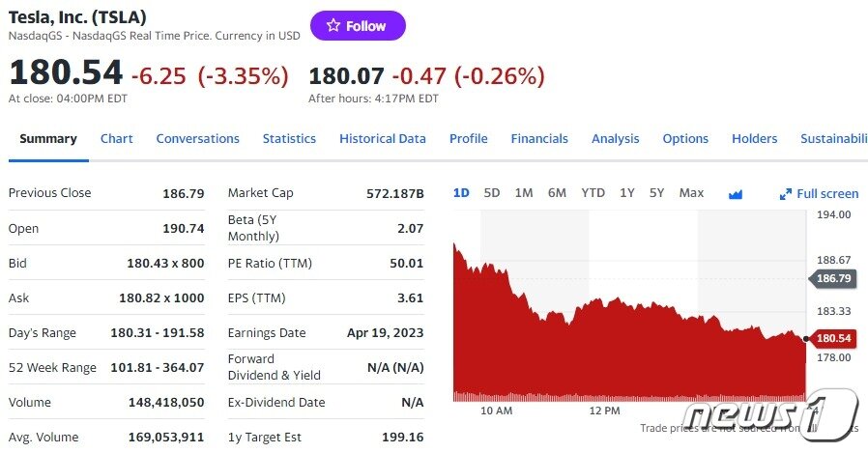The width and height of the screenshot is (868, 453).
Task: Open Historical Data tab
Action: 382,138
